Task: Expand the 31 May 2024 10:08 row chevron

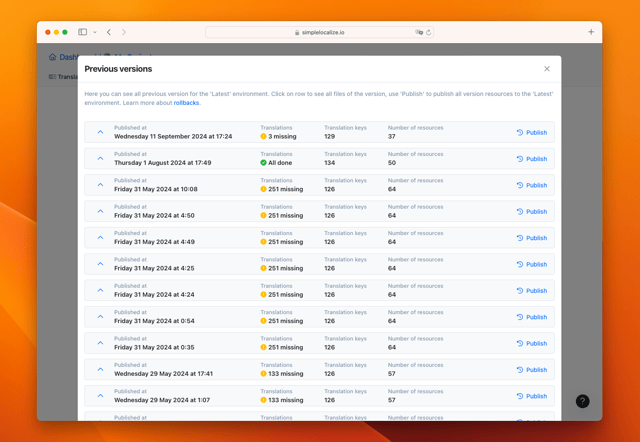Action: click(x=100, y=184)
